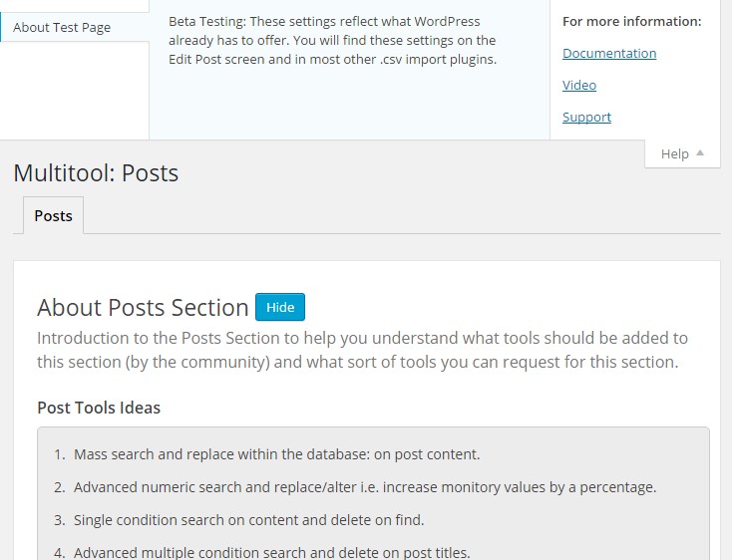Click the word Help beside the arrow
The width and height of the screenshot is (732, 560).
tap(674, 153)
